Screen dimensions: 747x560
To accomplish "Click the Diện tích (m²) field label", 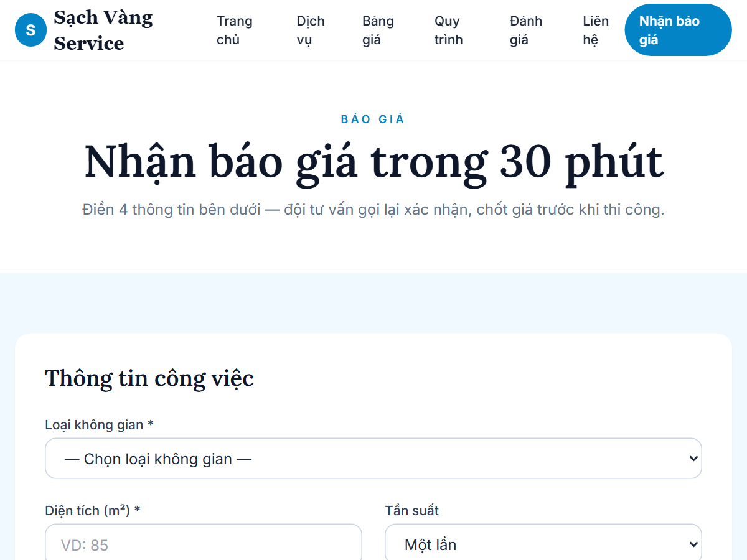I will point(93,511).
